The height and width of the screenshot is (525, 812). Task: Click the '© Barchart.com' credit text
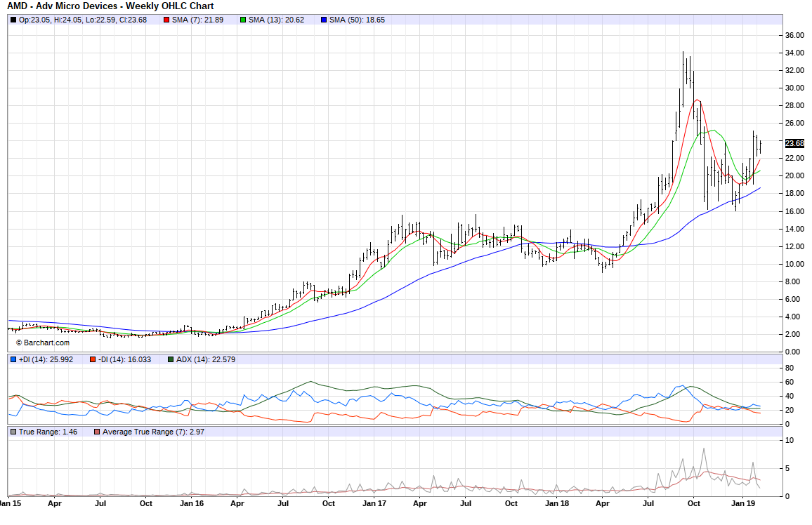coord(42,343)
